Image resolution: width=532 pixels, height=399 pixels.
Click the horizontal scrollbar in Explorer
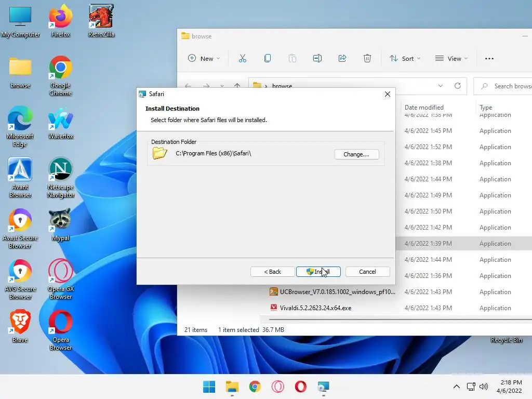pos(401,320)
